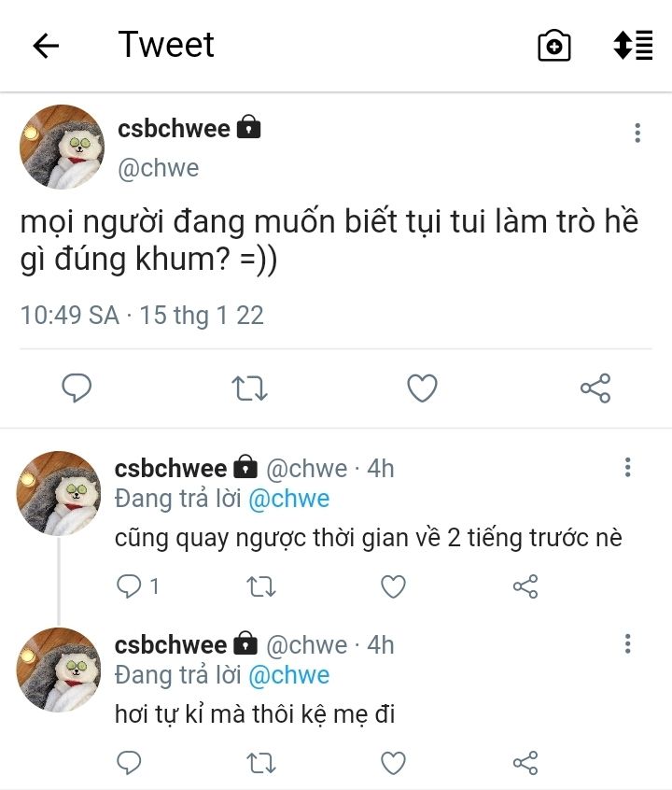Tap the camera screenshot icon in header
The height and width of the screenshot is (790, 672).
coord(553,46)
